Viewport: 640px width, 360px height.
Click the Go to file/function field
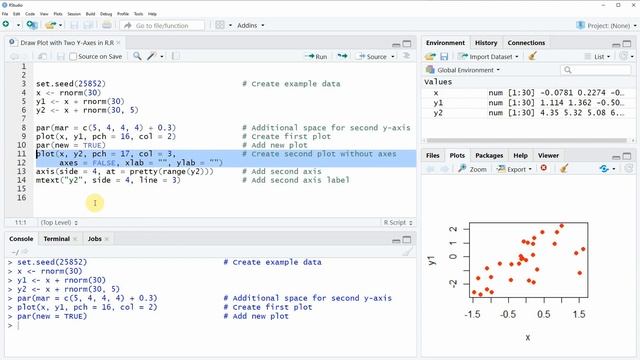pyautogui.click(x=162, y=25)
